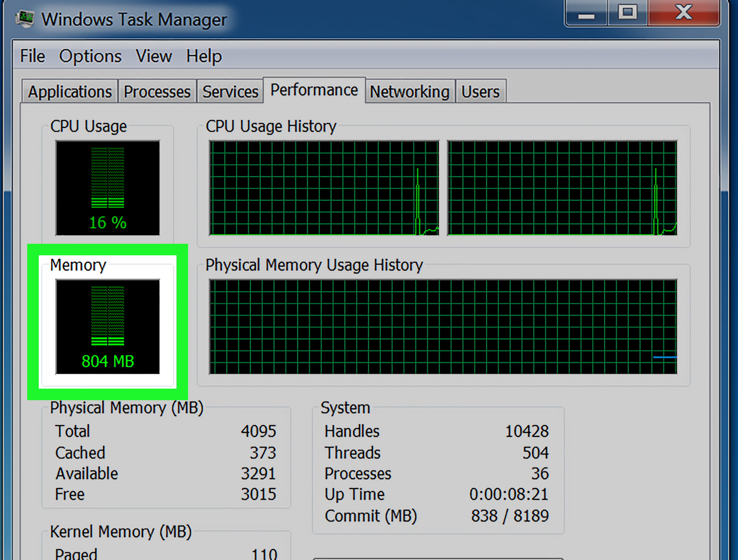
Task: Click the Physical Memory Usage History graph
Action: [443, 327]
